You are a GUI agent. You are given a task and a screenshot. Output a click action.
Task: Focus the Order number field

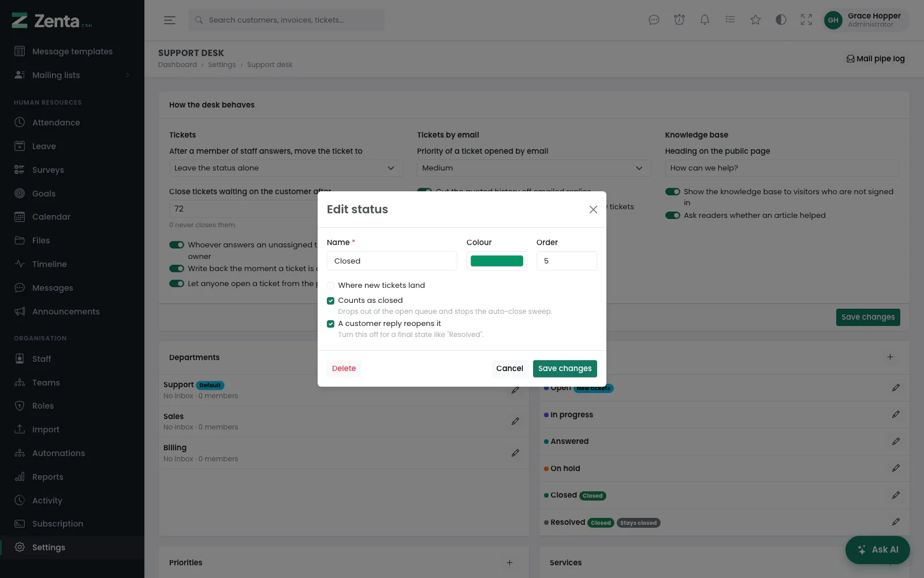(567, 261)
